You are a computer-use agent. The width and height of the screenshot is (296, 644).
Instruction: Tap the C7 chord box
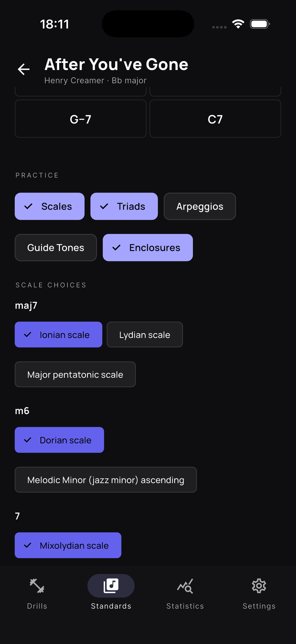click(215, 119)
